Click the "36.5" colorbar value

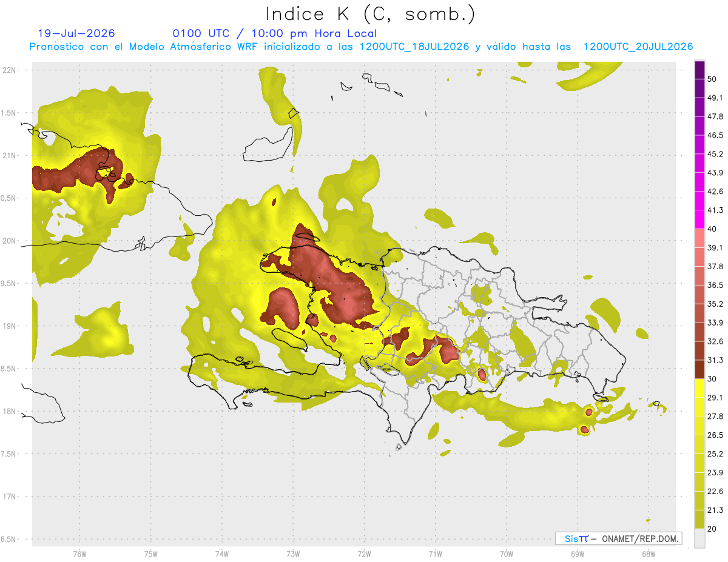(x=715, y=285)
